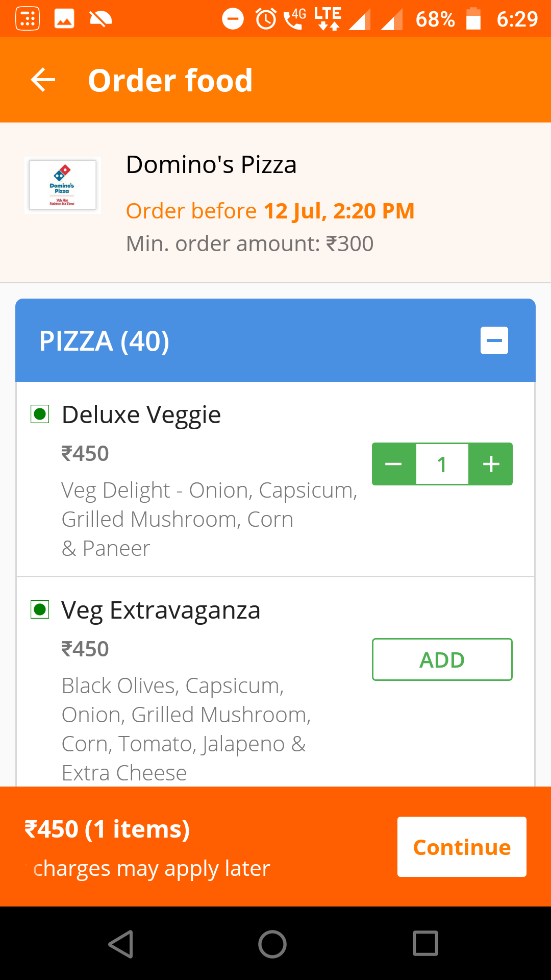Decrease Deluxe Veggie quantity with minus
The width and height of the screenshot is (551, 980).
coord(393,464)
